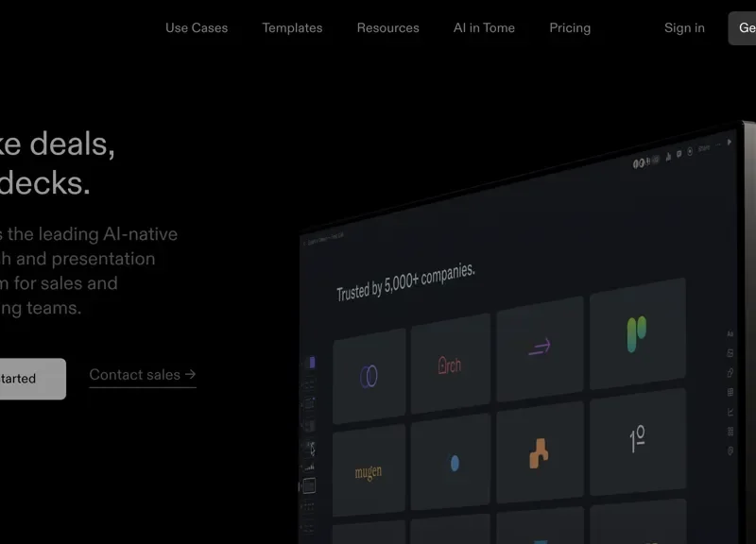Click the Sign in link
The height and width of the screenshot is (544, 756).
tap(684, 27)
